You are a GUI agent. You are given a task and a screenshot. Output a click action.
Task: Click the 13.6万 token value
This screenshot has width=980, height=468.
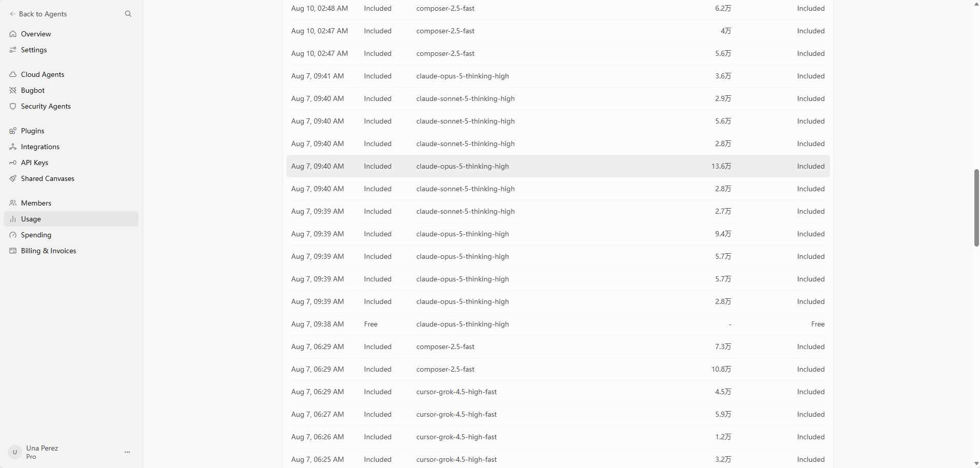click(721, 166)
